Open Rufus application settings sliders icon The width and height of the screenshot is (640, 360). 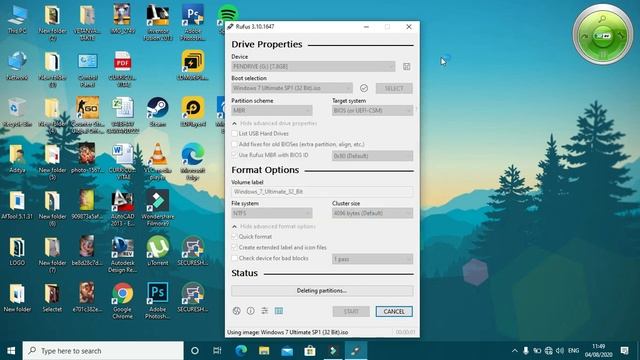[264, 311]
